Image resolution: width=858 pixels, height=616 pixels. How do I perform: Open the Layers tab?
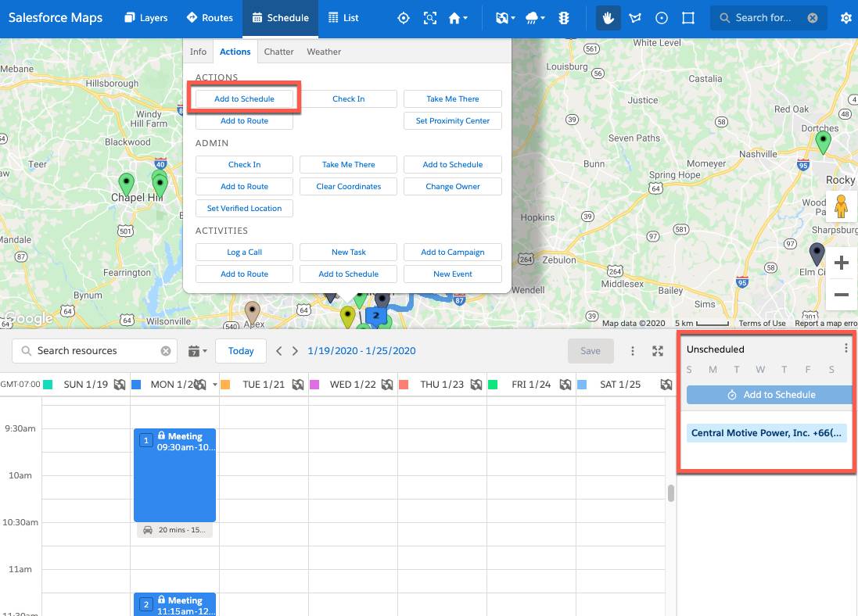click(x=145, y=18)
